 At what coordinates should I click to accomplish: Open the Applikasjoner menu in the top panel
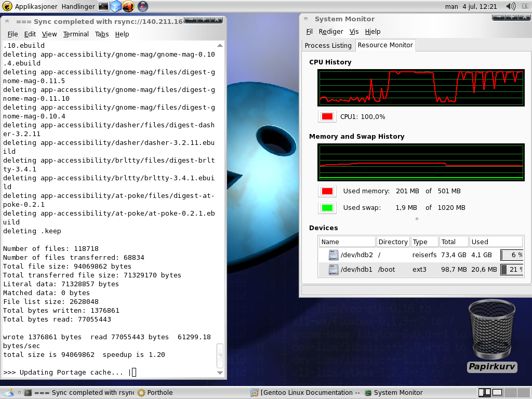tap(36, 6)
